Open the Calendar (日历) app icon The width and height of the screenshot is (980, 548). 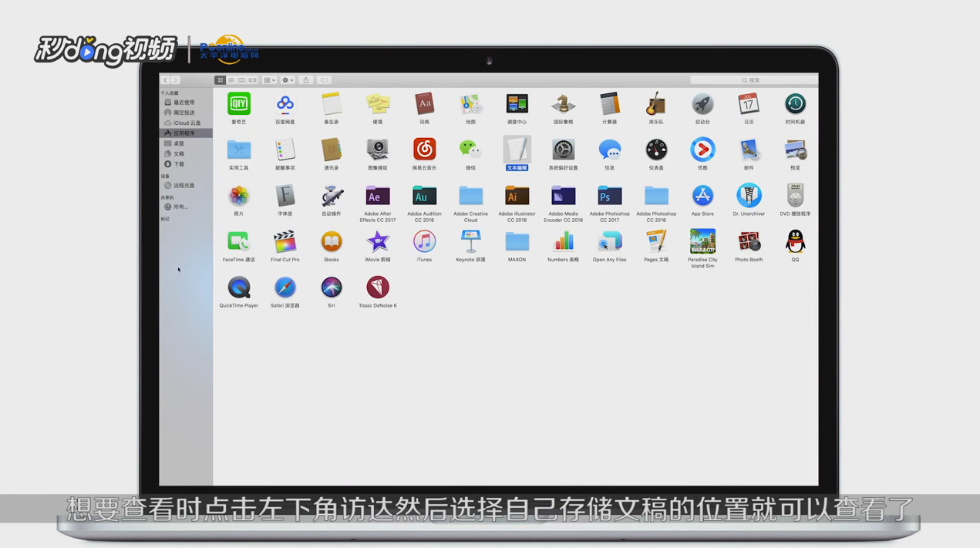tap(749, 104)
